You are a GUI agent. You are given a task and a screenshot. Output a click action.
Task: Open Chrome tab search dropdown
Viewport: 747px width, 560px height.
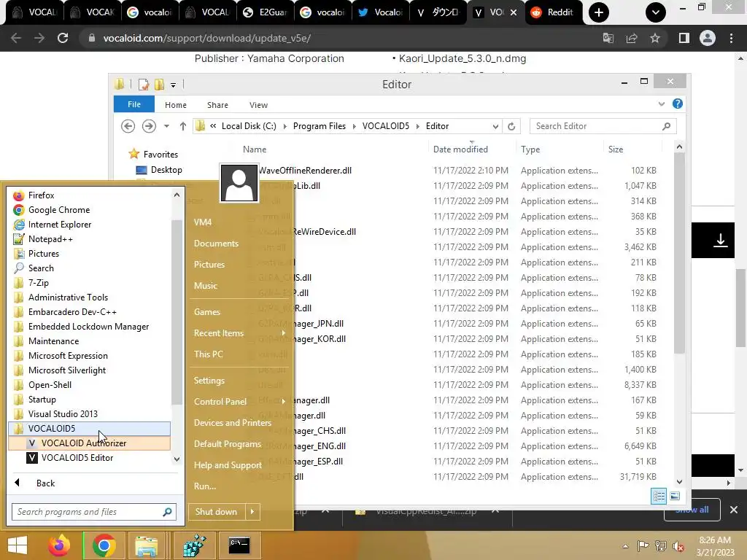[x=656, y=12]
